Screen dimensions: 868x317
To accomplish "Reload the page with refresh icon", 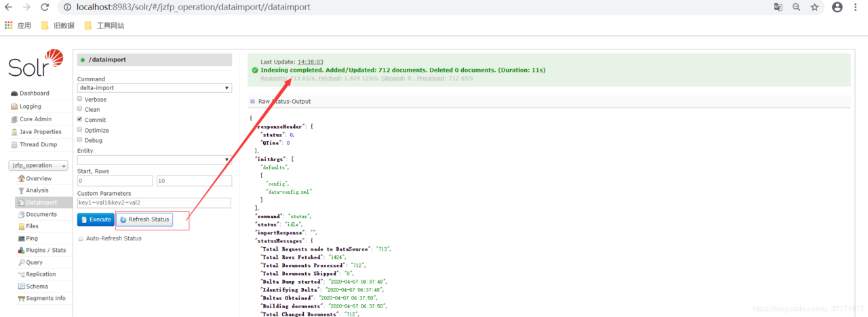I will (45, 7).
